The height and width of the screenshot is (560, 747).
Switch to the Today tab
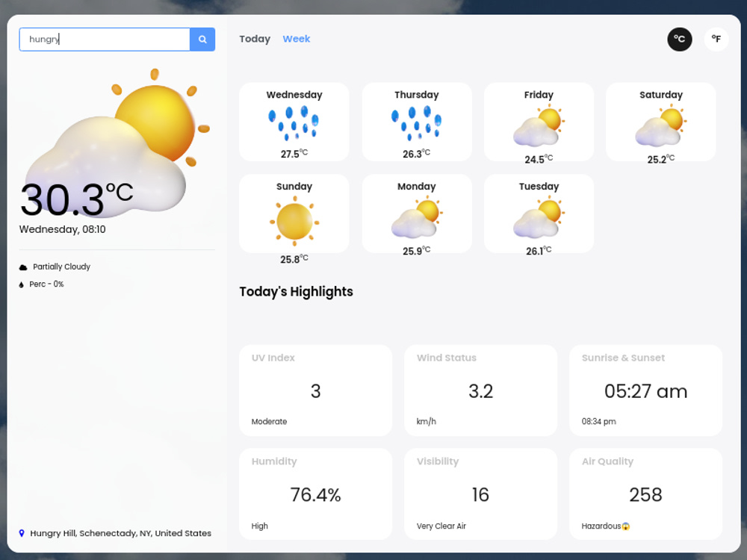coord(255,39)
